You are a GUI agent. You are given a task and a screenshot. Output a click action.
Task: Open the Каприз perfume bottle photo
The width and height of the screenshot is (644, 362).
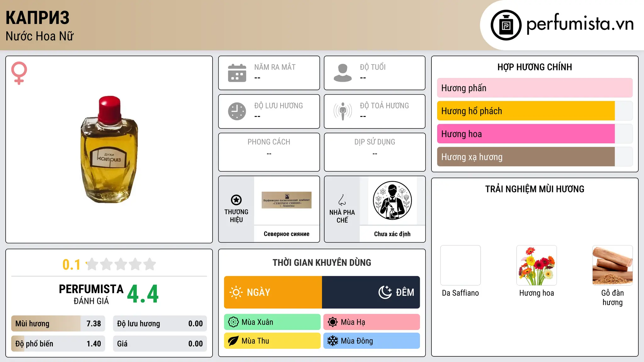(x=109, y=150)
